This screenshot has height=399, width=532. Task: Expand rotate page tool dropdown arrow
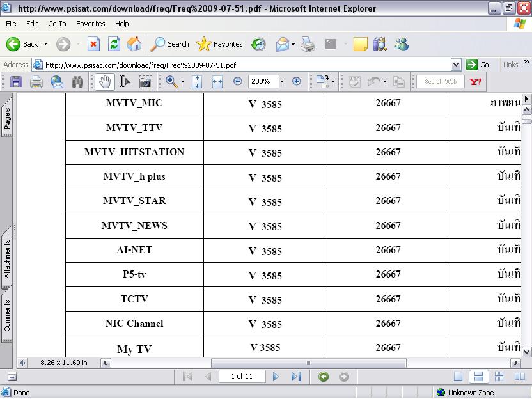click(333, 82)
